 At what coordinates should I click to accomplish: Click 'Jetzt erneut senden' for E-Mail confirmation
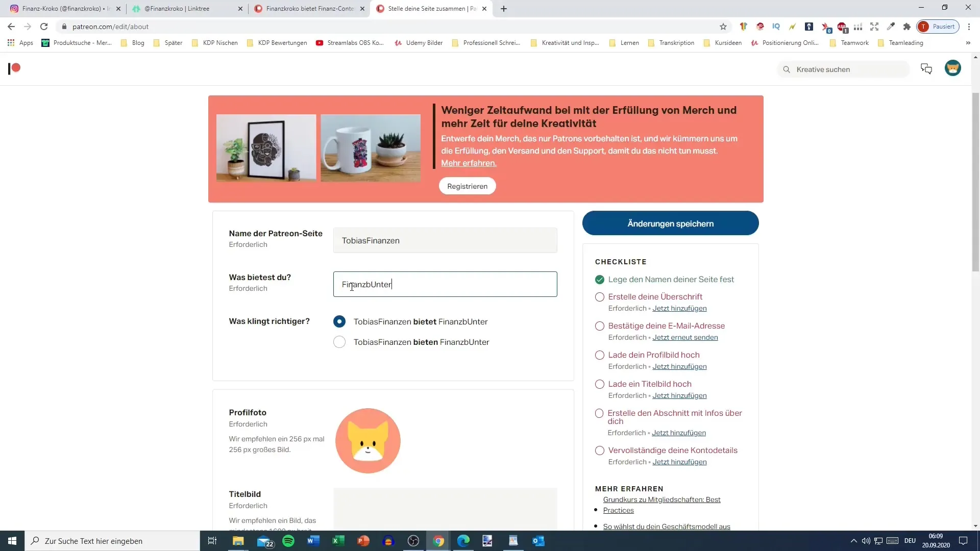click(685, 337)
